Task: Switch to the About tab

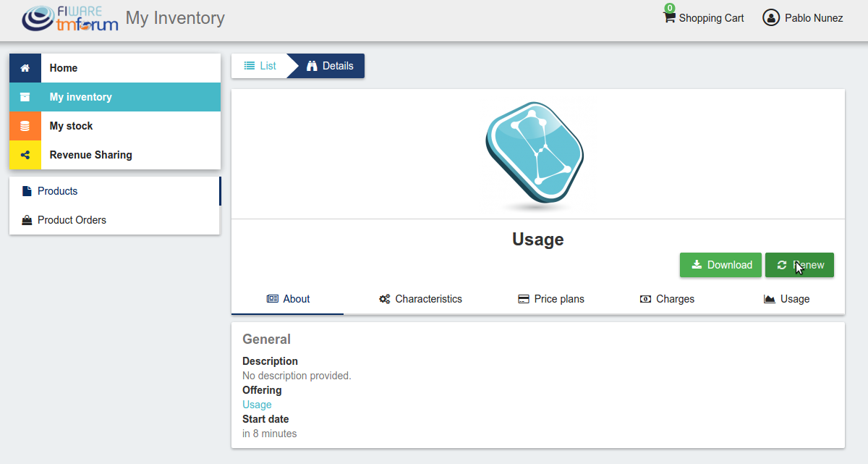Action: click(288, 299)
